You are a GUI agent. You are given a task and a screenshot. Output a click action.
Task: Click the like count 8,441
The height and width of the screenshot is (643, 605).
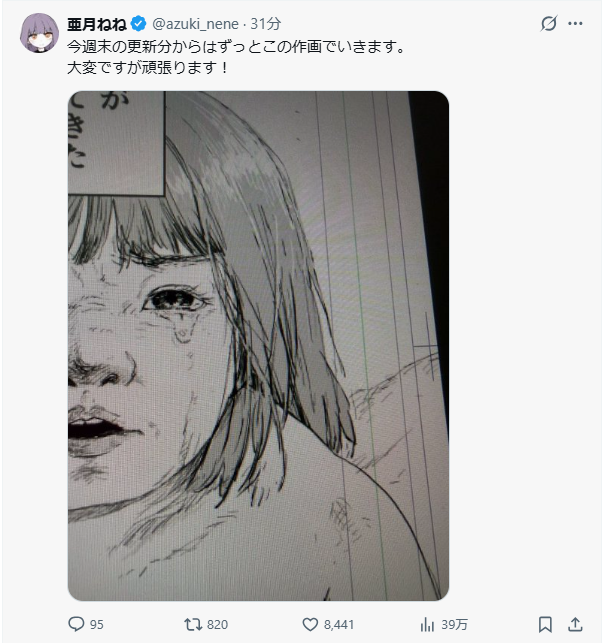point(340,624)
